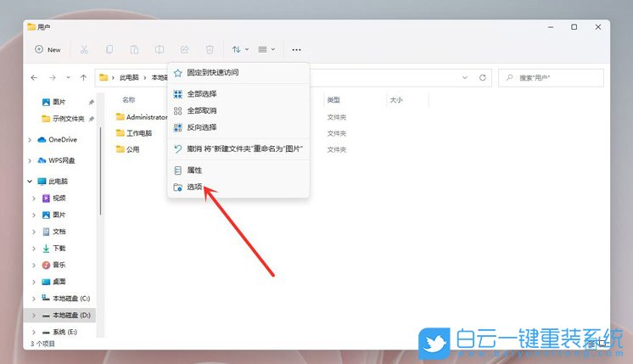This screenshot has width=633, height=364.
Task: Minimize the 用户 window
Action: pyautogui.click(x=551, y=27)
